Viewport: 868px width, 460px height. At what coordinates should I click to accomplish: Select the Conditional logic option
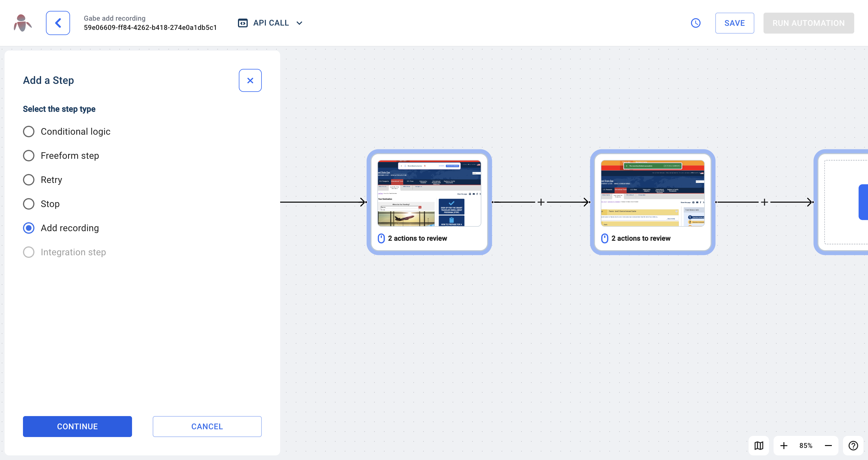[x=29, y=132]
